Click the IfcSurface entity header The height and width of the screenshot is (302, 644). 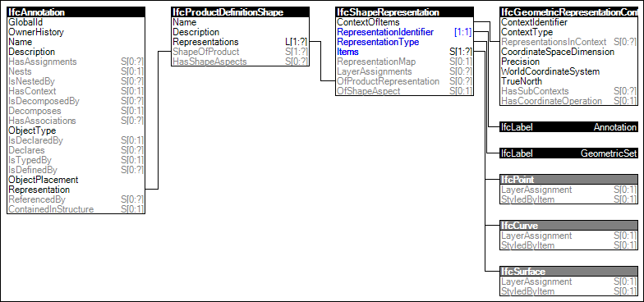click(568, 271)
